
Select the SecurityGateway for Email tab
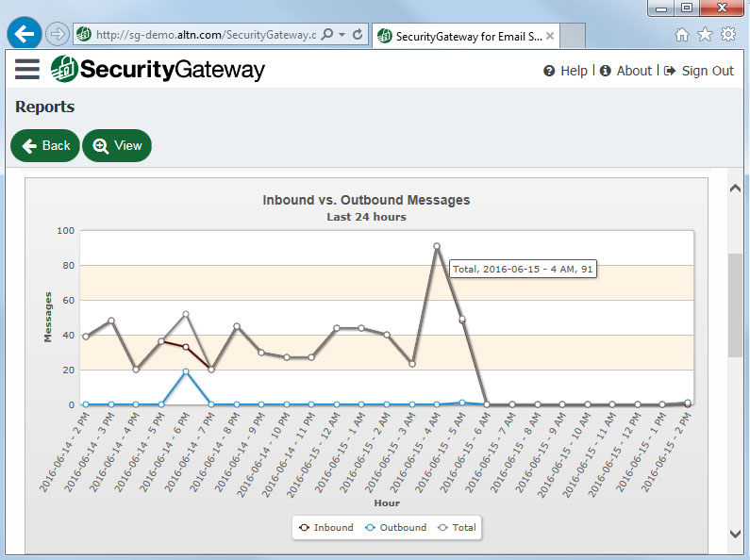pos(466,36)
